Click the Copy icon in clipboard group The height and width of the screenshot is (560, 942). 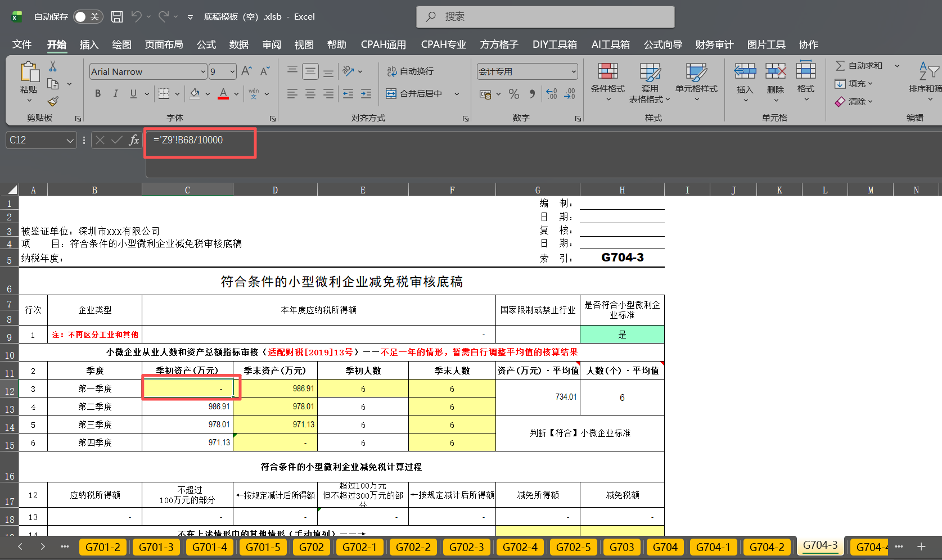(x=53, y=84)
